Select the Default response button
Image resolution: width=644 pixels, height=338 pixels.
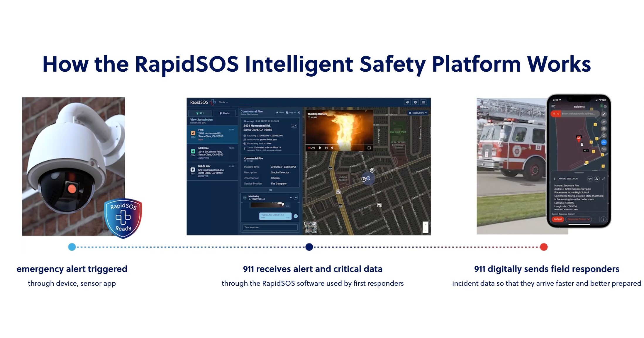pos(558,219)
